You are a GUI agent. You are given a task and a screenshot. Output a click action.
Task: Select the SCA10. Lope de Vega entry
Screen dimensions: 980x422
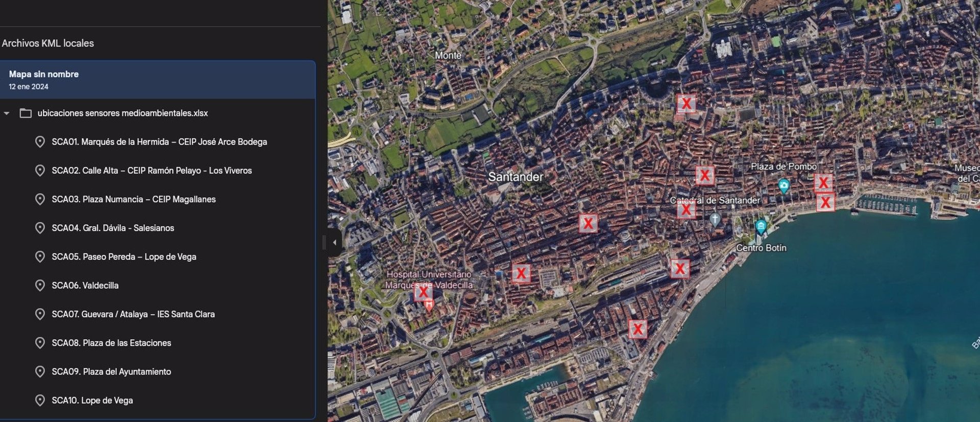(92, 401)
